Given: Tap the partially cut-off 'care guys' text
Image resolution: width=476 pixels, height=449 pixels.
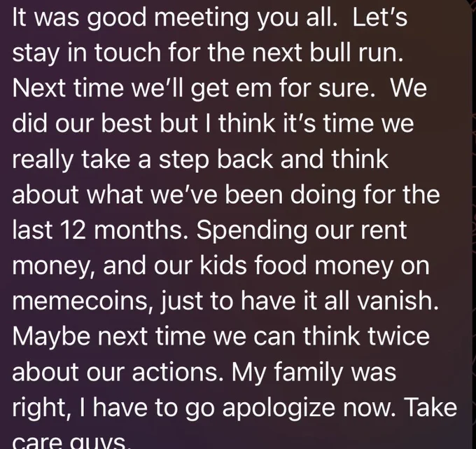Looking at the screenshot, I should (x=71, y=443).
